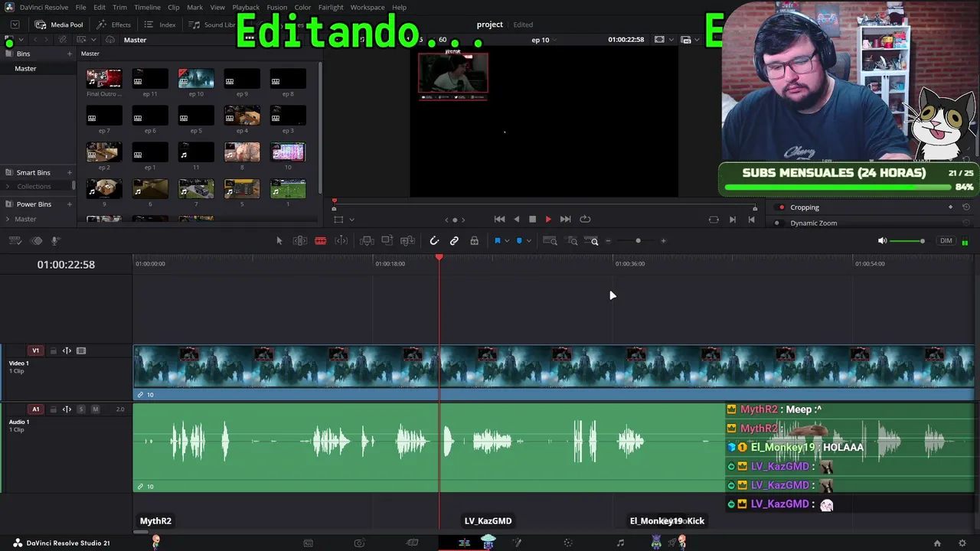Expand the Collections smart bin

click(9, 187)
